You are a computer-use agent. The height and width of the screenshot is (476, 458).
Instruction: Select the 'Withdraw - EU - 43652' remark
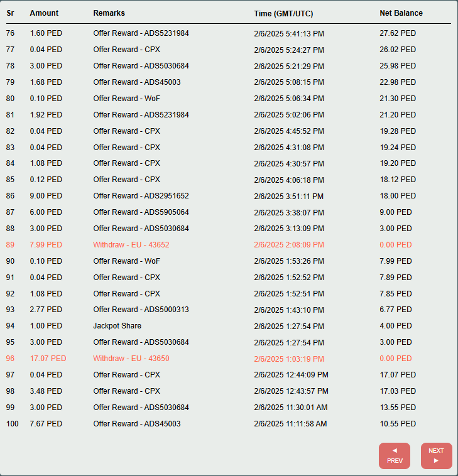pyautogui.click(x=131, y=245)
